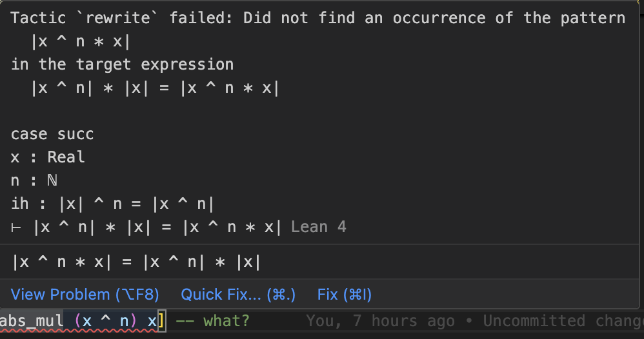Click the '-- what?' comment in the editor
644x339 pixels.
pos(212,320)
